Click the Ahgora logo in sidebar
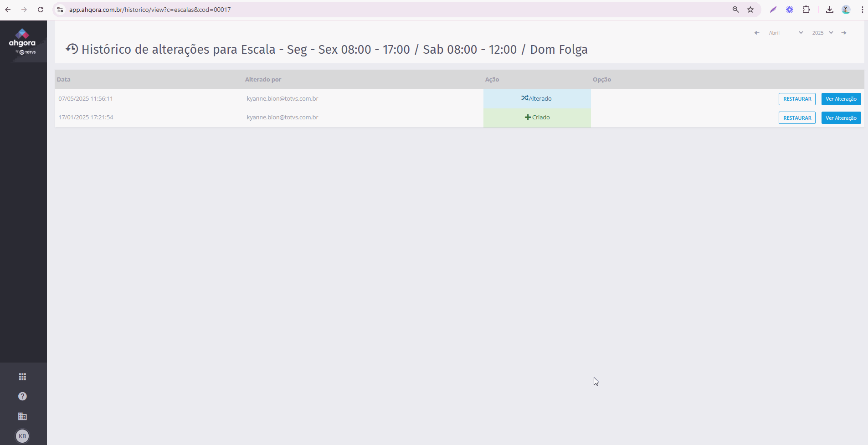This screenshot has height=445, width=868. pos(22,41)
